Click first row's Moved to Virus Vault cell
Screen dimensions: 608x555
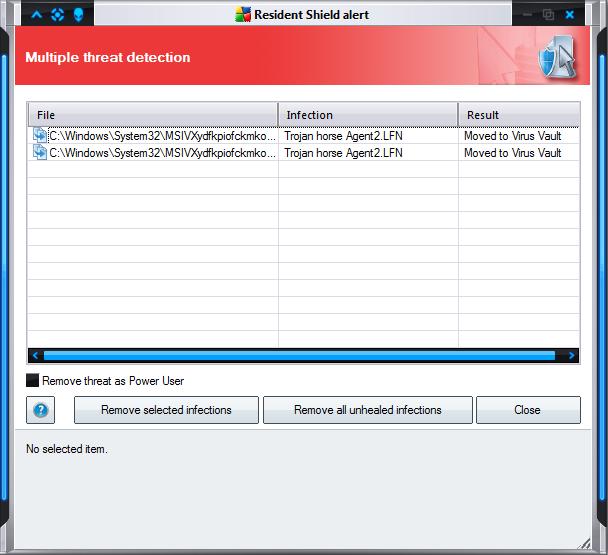tap(513, 136)
